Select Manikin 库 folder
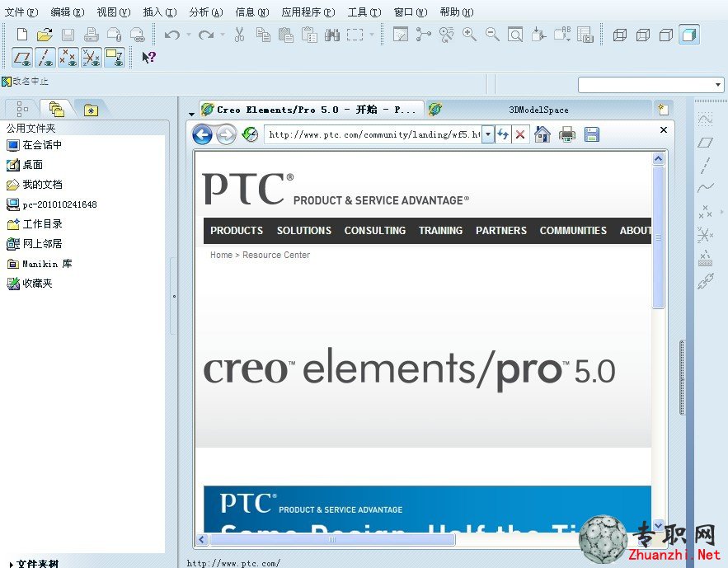This screenshot has width=728, height=568. (x=40, y=264)
